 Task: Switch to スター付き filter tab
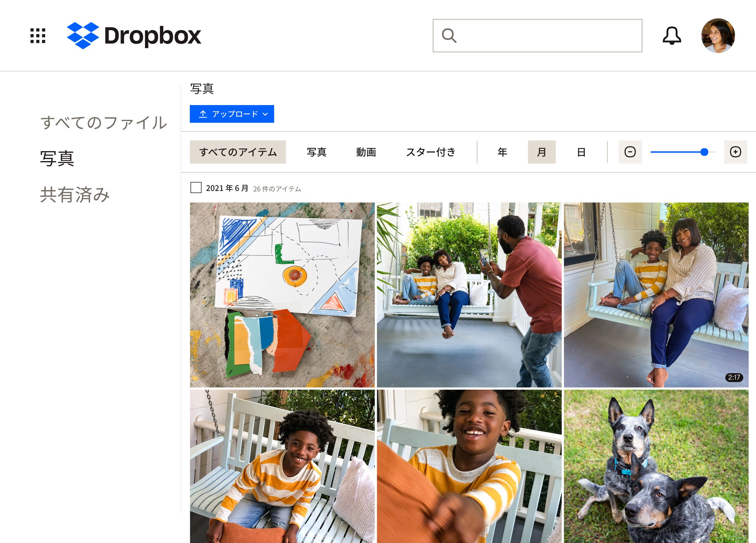[431, 152]
